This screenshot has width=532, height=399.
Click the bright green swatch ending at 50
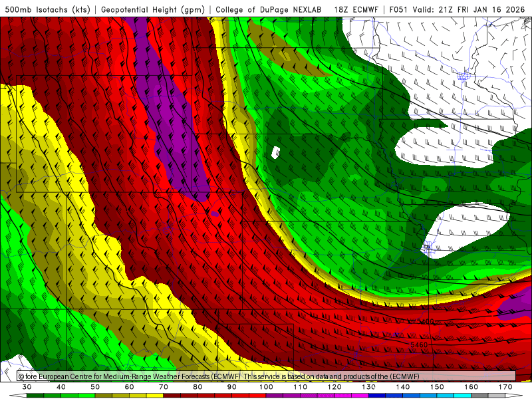[x=86, y=396]
